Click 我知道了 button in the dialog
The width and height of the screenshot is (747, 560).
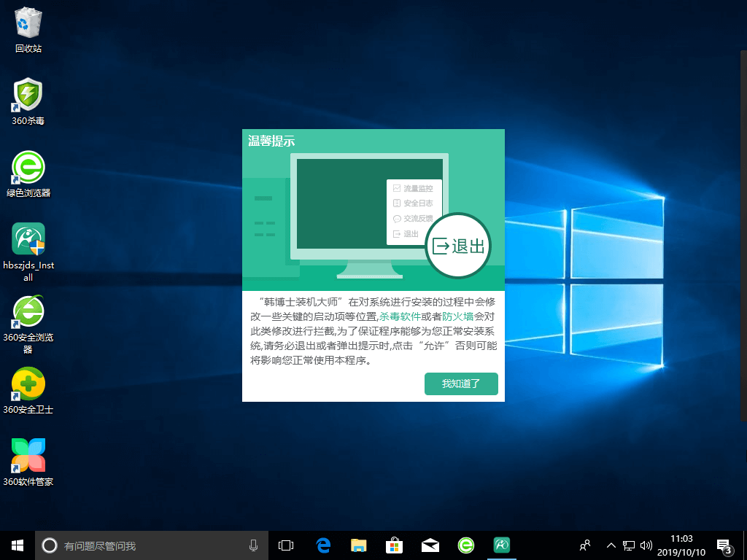(x=461, y=384)
